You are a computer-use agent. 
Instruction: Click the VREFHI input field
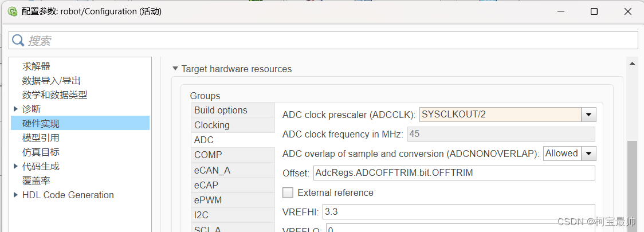point(459,212)
